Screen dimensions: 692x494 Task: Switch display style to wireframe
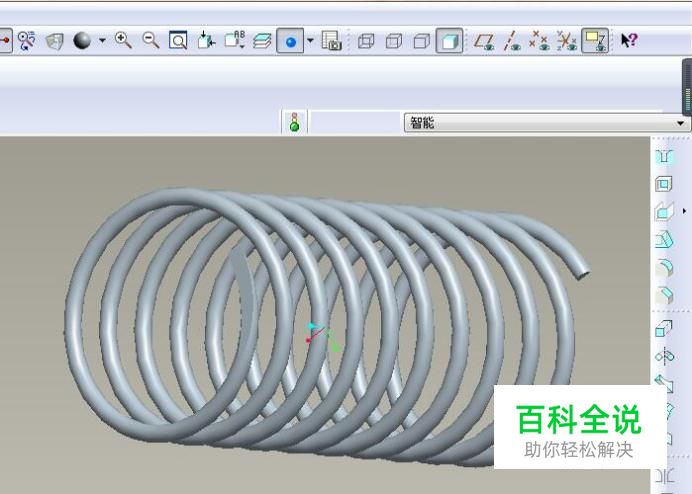click(366, 41)
